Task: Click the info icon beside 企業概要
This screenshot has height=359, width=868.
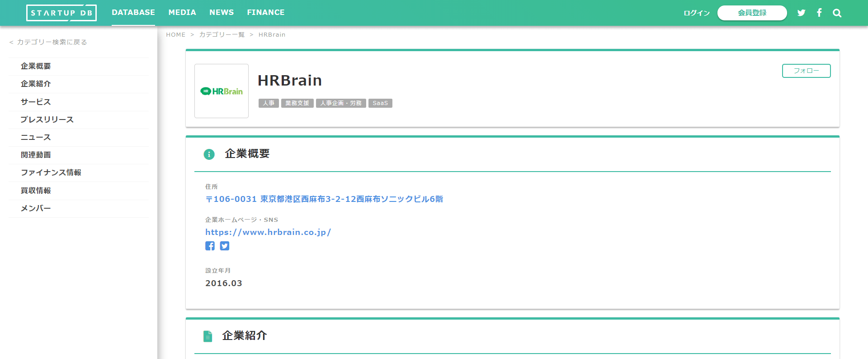Action: (209, 154)
